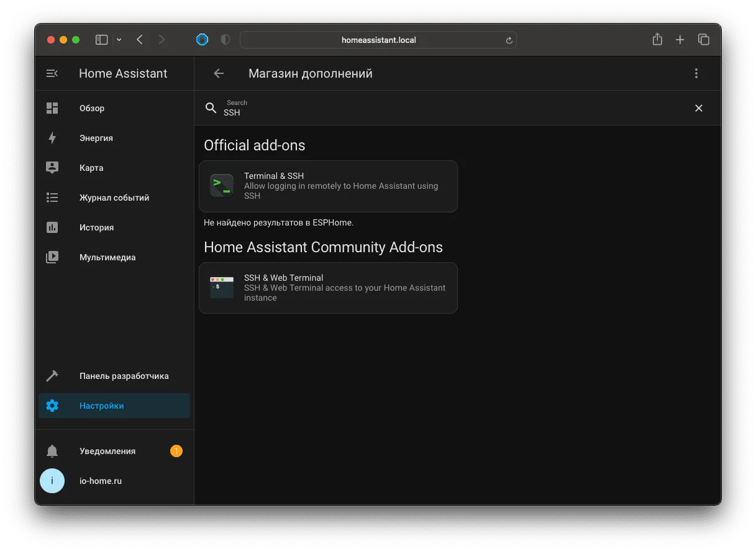
Task: Open Уведомления in the sidebar
Action: coord(114,451)
